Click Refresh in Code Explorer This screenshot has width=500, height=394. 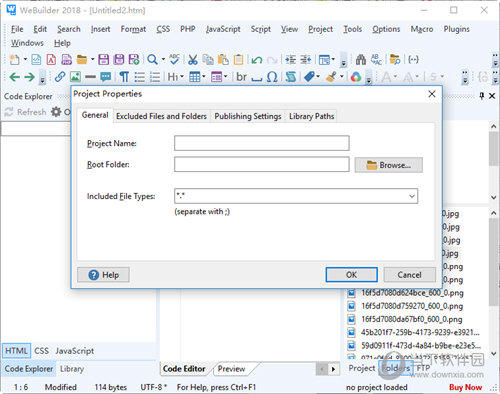[x=25, y=112]
